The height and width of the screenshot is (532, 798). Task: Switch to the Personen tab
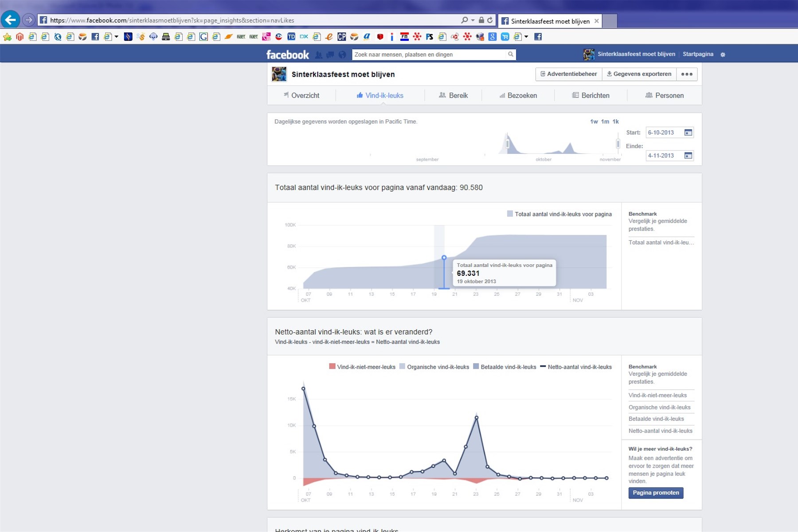[664, 95]
